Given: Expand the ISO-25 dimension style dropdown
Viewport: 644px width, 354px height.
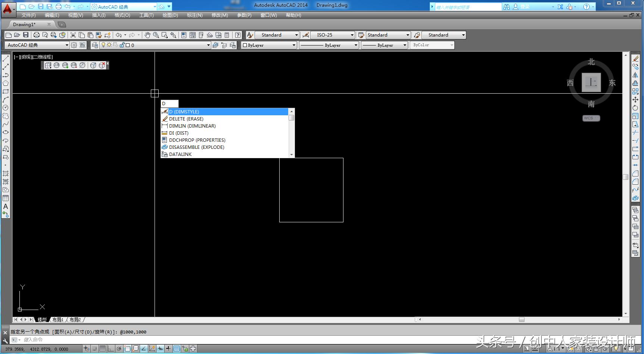Looking at the screenshot, I should [333, 35].
